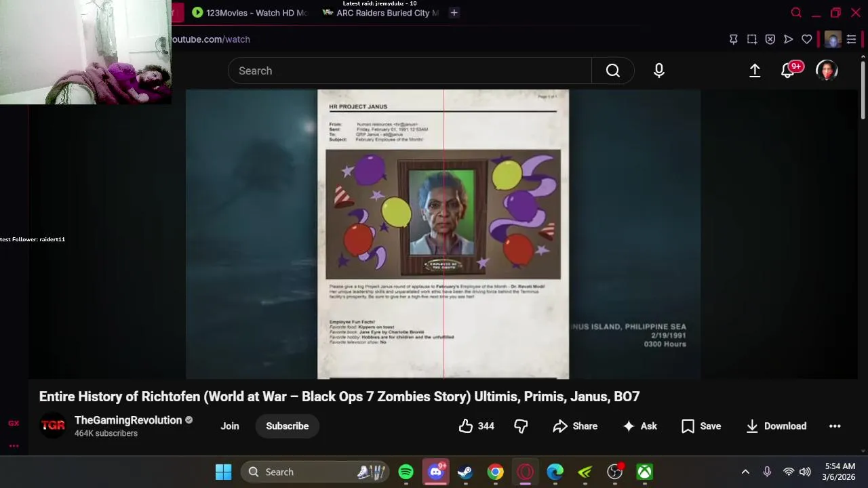Save the video to a playlist
This screenshot has width=868, height=488.
pyautogui.click(x=701, y=426)
